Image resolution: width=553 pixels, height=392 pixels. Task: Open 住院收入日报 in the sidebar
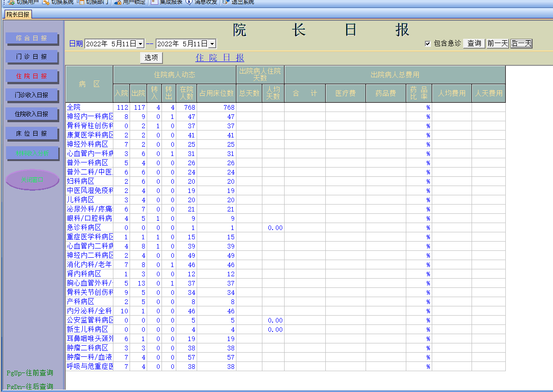pyautogui.click(x=31, y=114)
